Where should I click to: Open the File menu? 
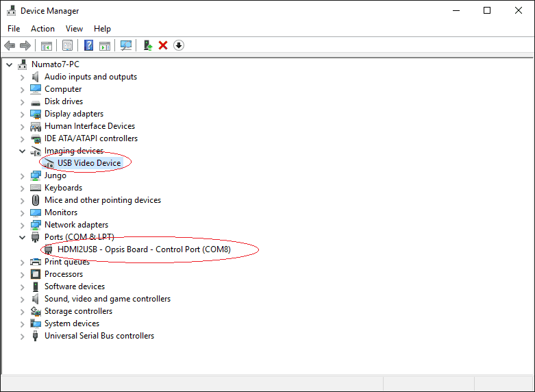14,29
